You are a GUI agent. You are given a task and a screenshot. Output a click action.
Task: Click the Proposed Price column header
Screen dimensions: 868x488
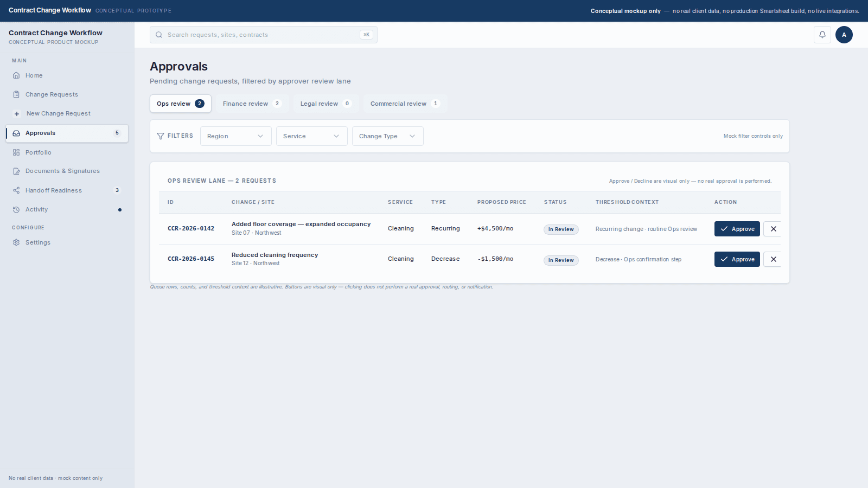point(502,202)
